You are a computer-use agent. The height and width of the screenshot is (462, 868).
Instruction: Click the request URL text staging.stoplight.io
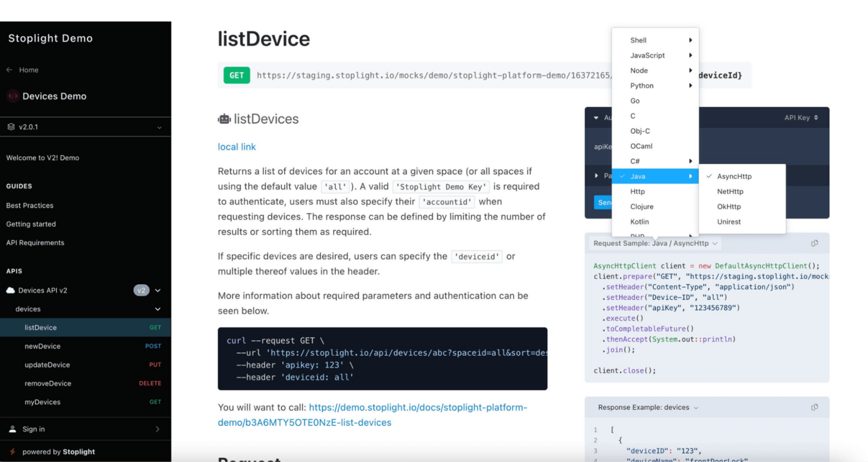[435, 76]
